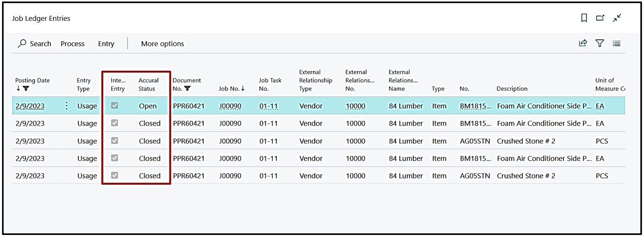Viewport: 644px width, 237px height.
Task: Open row options three-dot menu
Action: [66, 106]
